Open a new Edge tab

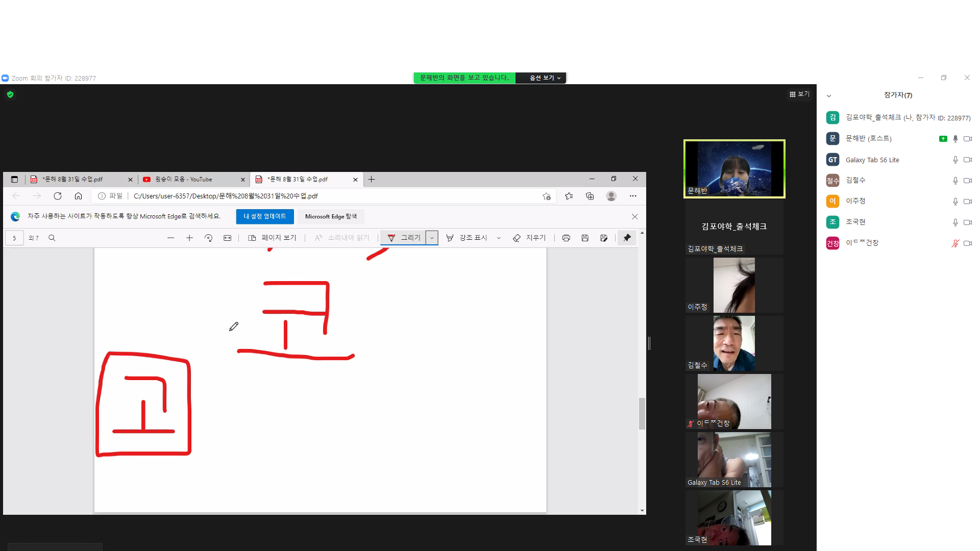pos(371,179)
